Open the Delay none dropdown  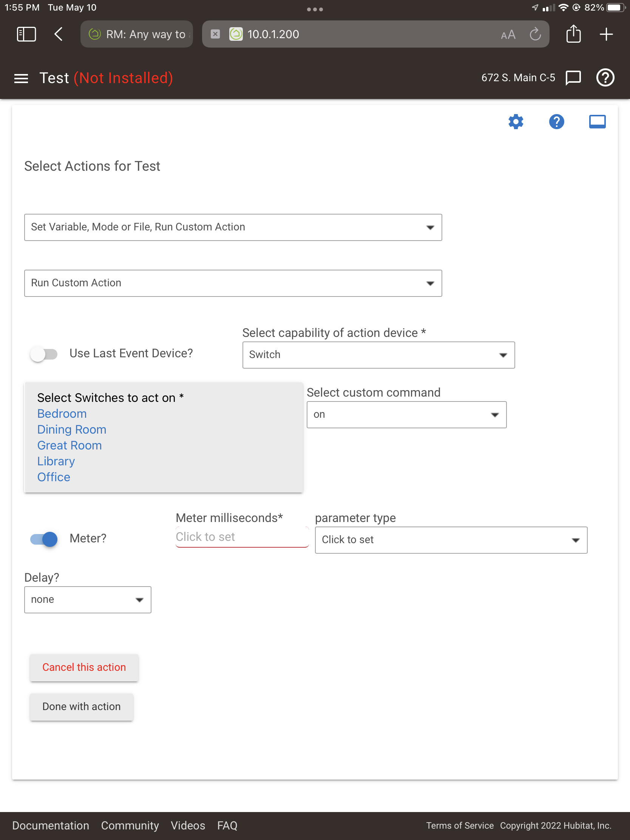tap(88, 600)
